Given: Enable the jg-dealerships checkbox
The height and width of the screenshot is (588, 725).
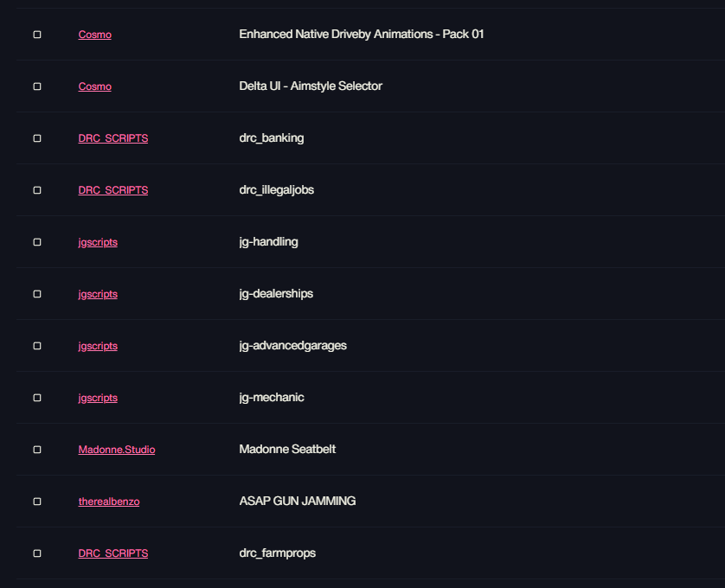Looking at the screenshot, I should [x=37, y=294].
